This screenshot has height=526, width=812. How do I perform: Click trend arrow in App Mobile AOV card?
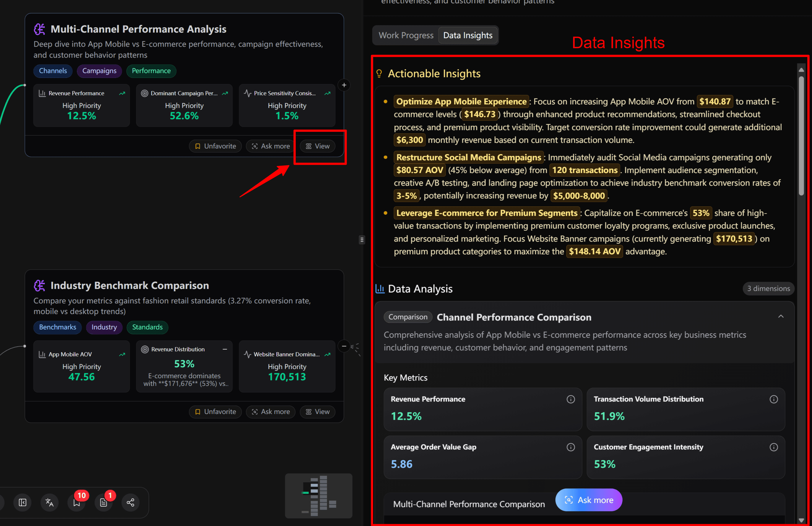click(122, 354)
